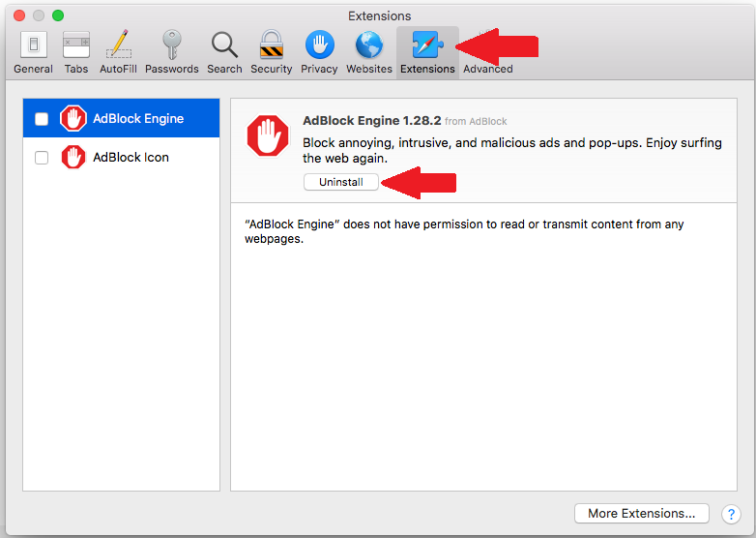756x538 pixels.
Task: Switch to the Tabs preferences pane
Action: [x=76, y=52]
